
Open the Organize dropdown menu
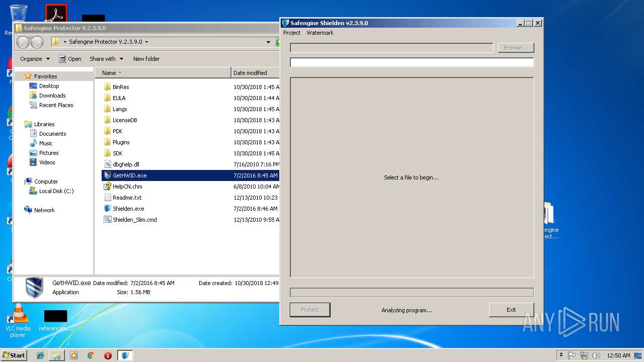coord(35,59)
